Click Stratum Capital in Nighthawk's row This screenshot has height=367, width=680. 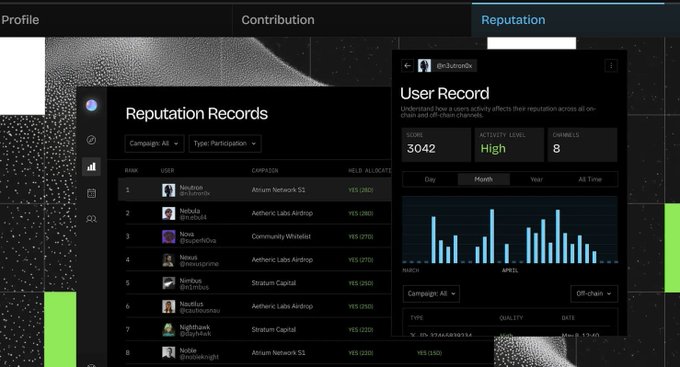coord(274,330)
